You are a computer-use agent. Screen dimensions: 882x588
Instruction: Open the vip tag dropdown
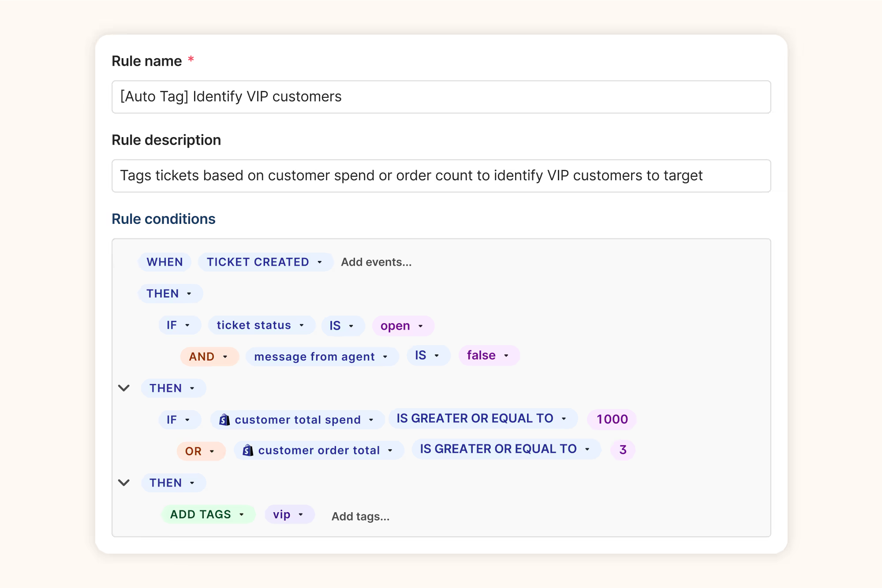289,514
